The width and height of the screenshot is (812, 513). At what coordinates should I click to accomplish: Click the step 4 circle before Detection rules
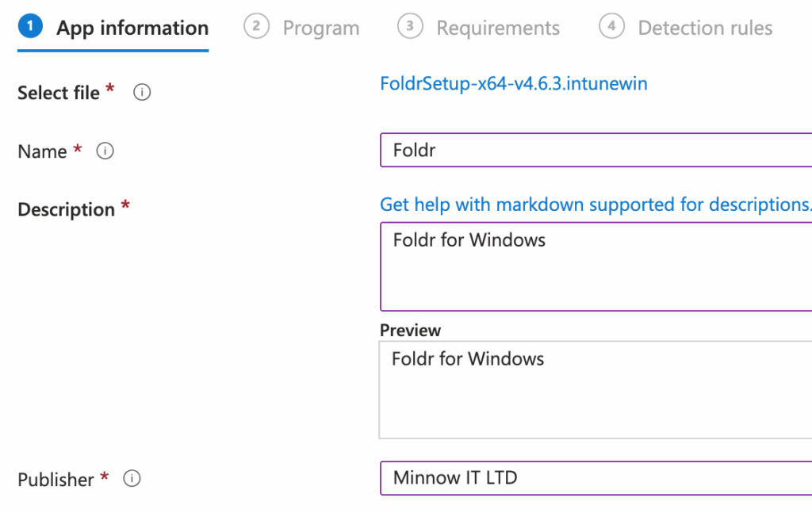coord(612,26)
